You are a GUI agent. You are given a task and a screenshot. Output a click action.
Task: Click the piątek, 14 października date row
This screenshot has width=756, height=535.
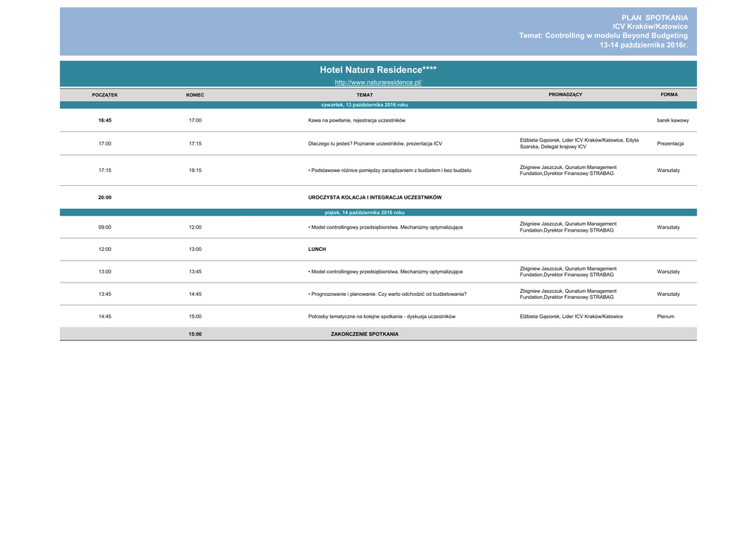click(364, 213)
